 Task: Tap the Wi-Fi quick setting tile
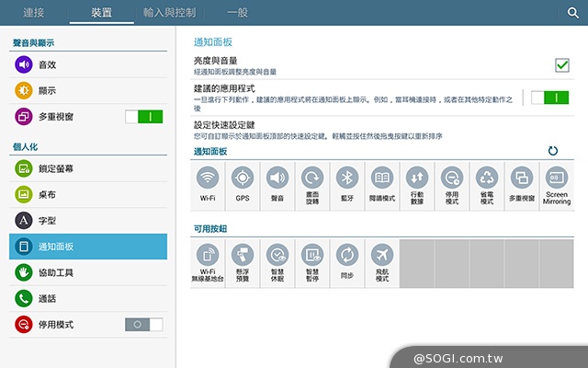pyautogui.click(x=208, y=184)
